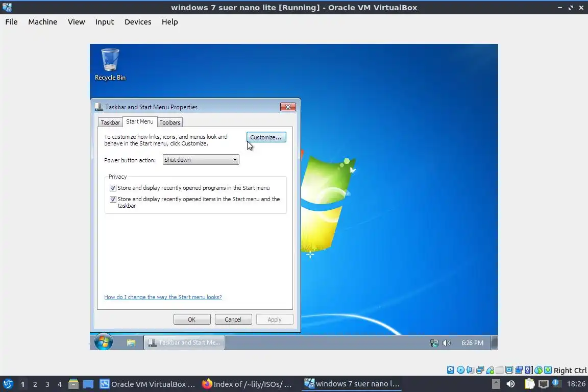
Task: Open host clipboard manager tray icon
Action: pyautogui.click(x=529, y=384)
